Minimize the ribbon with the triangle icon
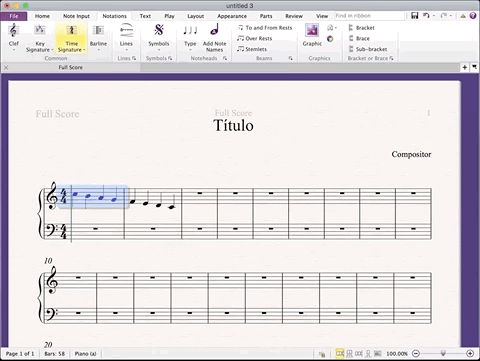Image resolution: width=480 pixels, height=361 pixels. coord(463,16)
